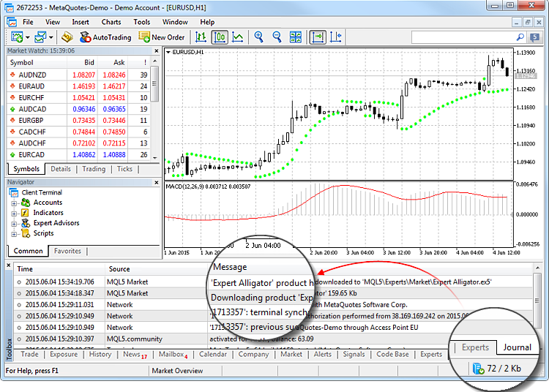The width and height of the screenshot is (549, 392).
Task: Click the Scripts scroll icon
Action: (25, 233)
